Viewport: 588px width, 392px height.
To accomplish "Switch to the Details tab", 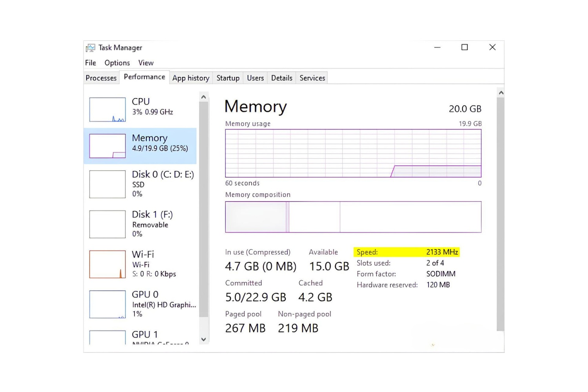I will click(x=281, y=78).
